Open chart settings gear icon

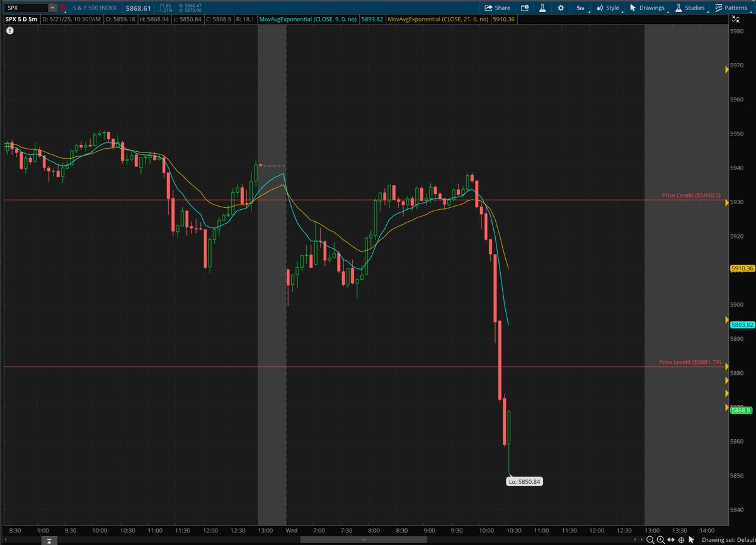(x=560, y=8)
